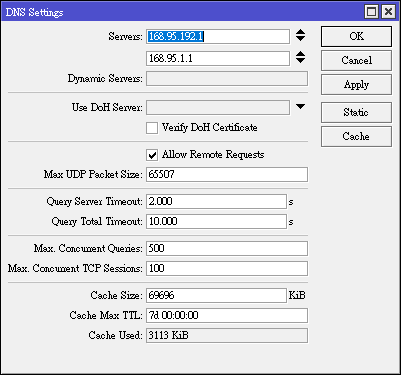Expand the Use DoH Server dropdown arrow
This screenshot has width=401, height=375.
[x=300, y=107]
